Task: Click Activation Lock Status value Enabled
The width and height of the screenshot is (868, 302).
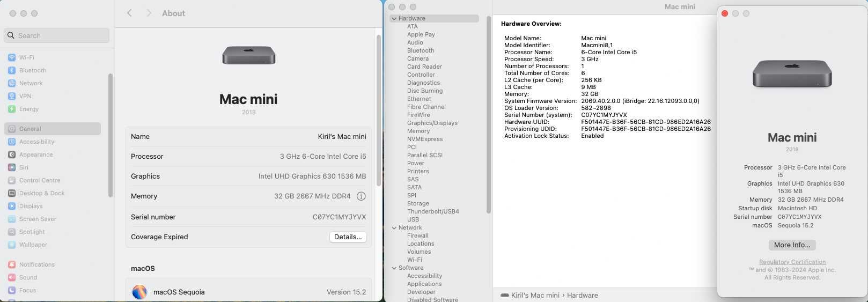Action: click(x=592, y=136)
